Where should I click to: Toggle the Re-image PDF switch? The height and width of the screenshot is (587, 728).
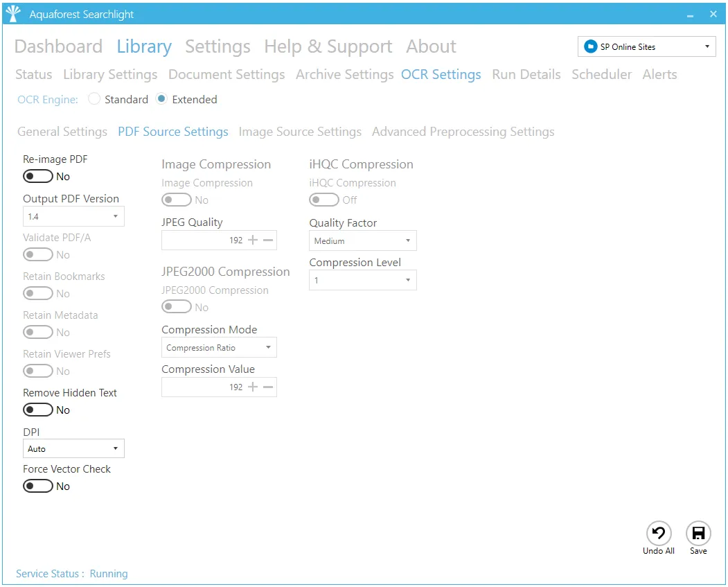tap(38, 177)
